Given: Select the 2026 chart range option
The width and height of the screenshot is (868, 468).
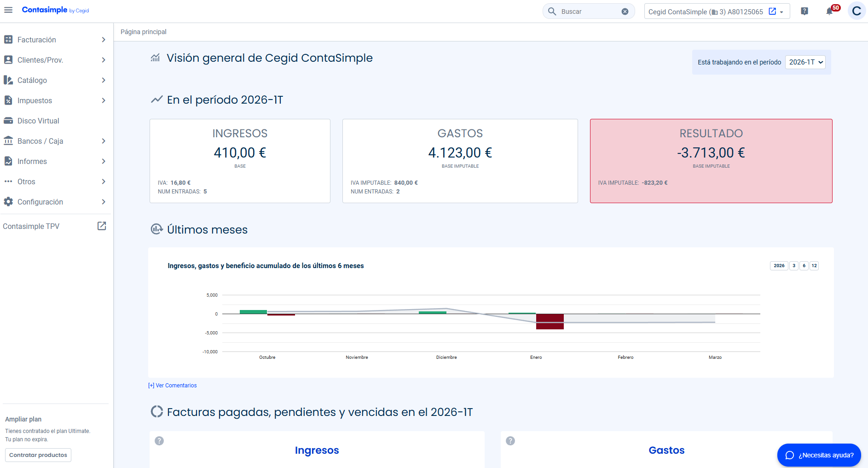Looking at the screenshot, I should 779,266.
